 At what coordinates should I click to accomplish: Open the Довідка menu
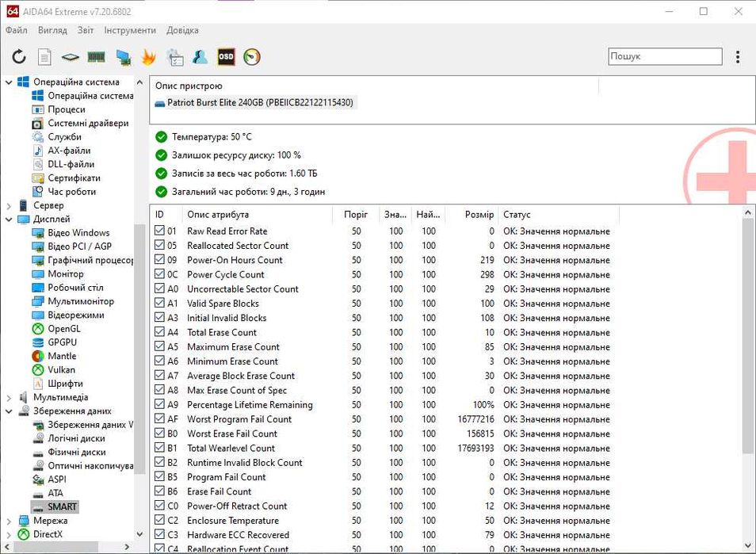pyautogui.click(x=182, y=30)
